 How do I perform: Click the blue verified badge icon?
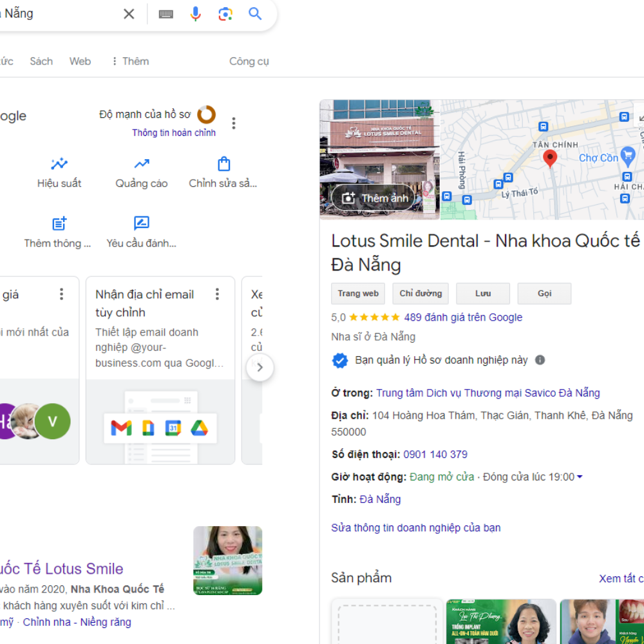click(339, 361)
